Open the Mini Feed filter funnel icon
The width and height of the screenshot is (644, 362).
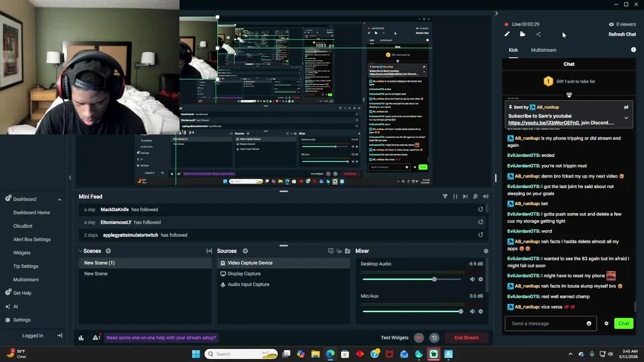pos(445,197)
